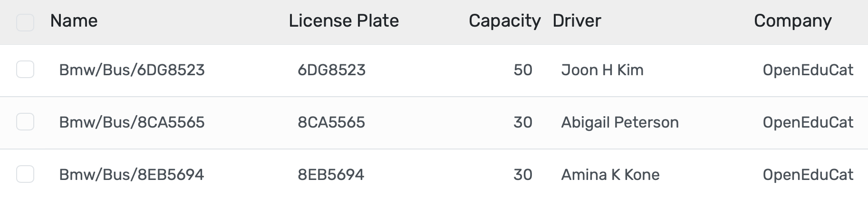The width and height of the screenshot is (868, 199).
Task: Open the Bmw/Bus/8EB5694 vehicle record
Action: tap(131, 175)
